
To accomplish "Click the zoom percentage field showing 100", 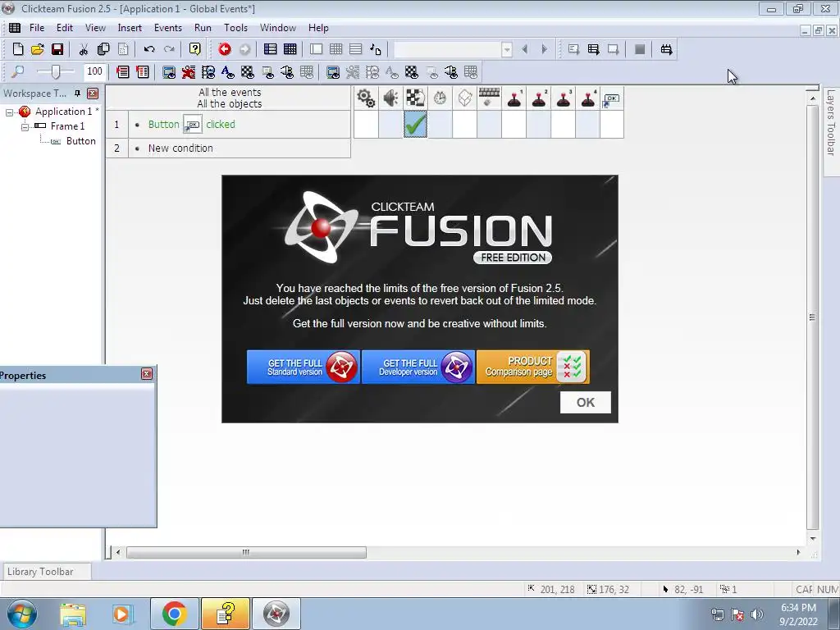I will (95, 71).
